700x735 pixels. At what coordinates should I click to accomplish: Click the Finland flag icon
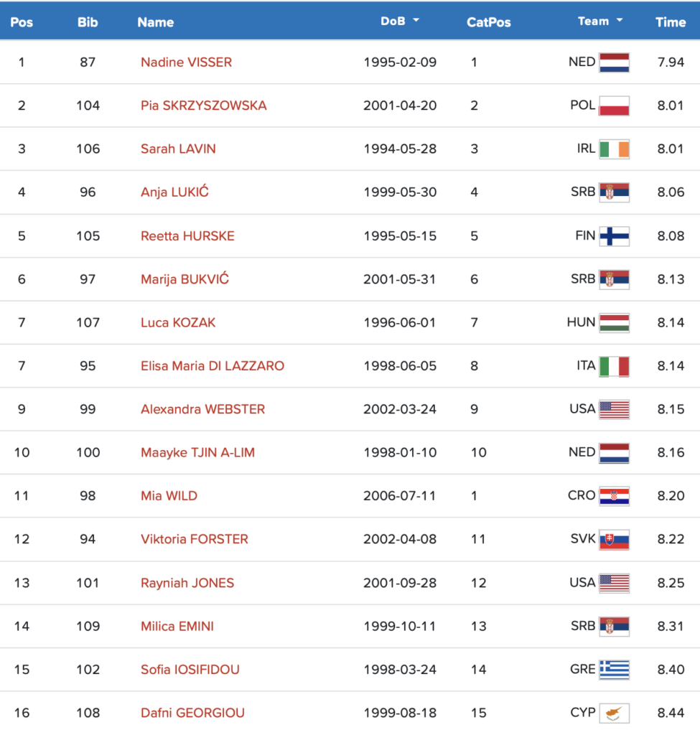coord(614,235)
